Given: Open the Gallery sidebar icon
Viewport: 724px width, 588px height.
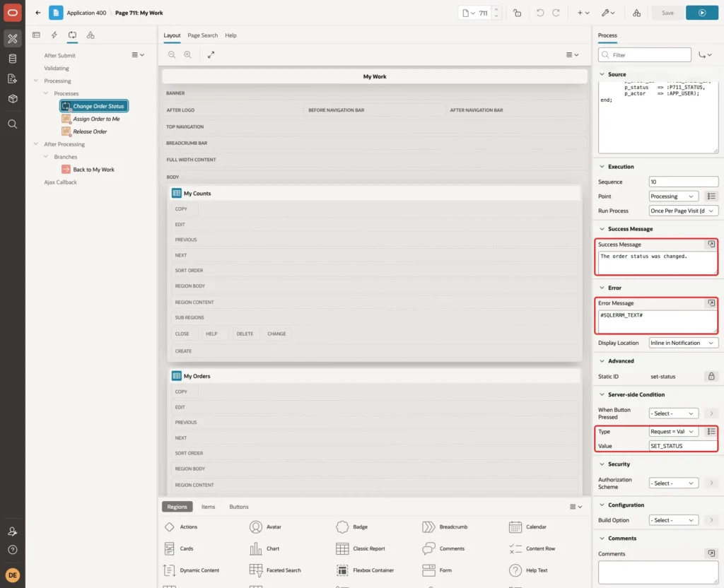Looking at the screenshot, I should pos(13,99).
